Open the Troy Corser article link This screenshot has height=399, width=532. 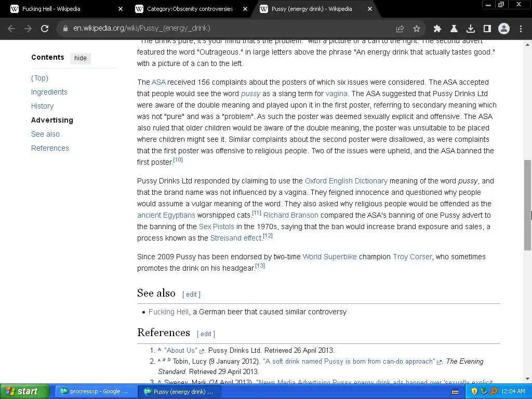[x=412, y=257]
